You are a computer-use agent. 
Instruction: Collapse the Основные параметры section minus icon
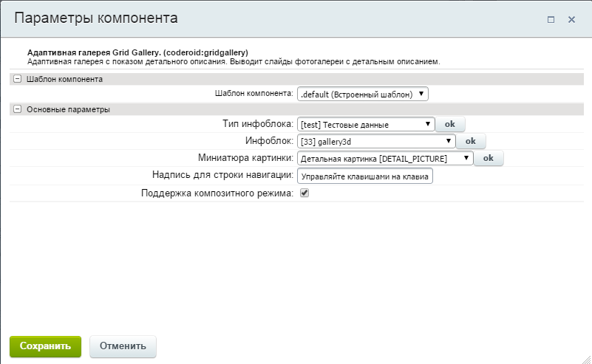(17, 109)
